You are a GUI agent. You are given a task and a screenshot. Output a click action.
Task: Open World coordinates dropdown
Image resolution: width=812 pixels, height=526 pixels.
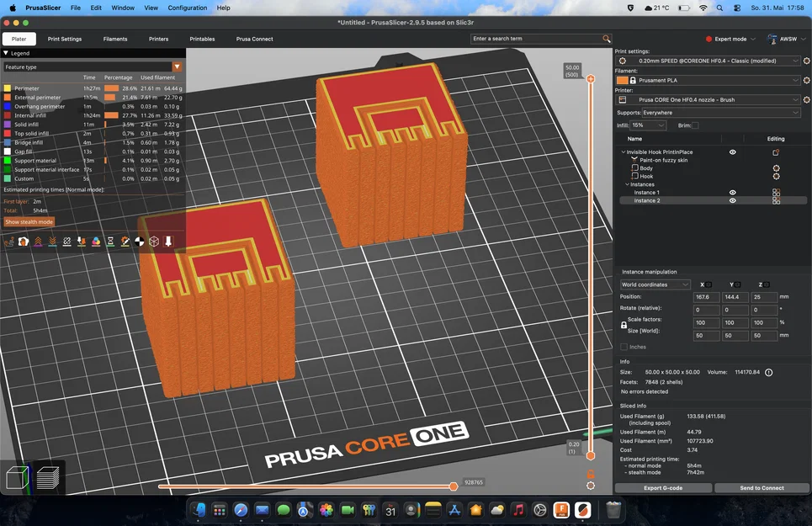pyautogui.click(x=655, y=284)
